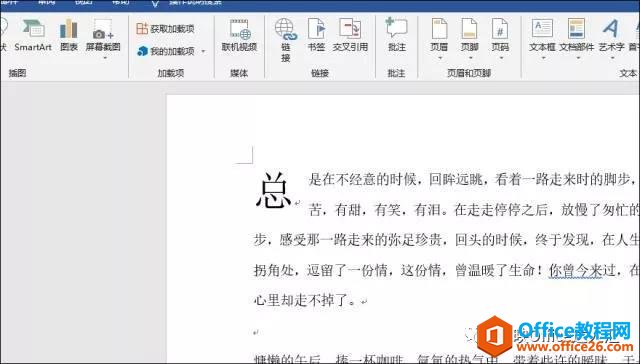
Task: Add a 批注 comment
Action: 397,36
